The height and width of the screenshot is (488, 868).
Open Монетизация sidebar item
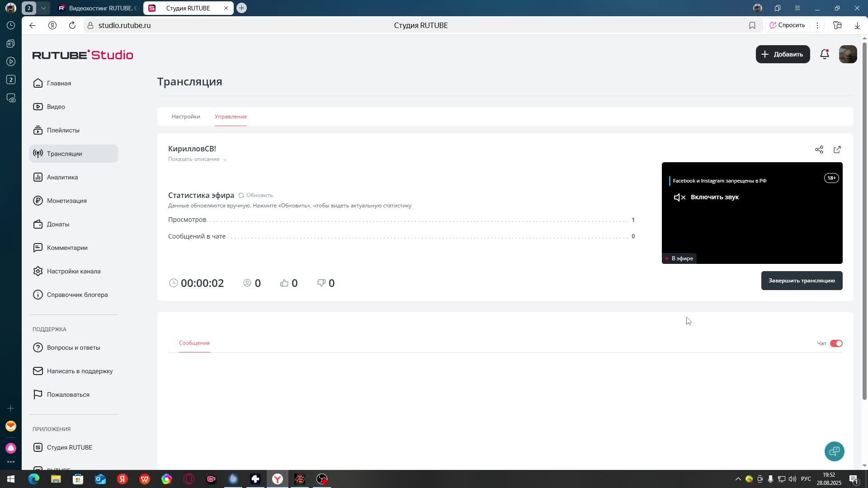[66, 201]
